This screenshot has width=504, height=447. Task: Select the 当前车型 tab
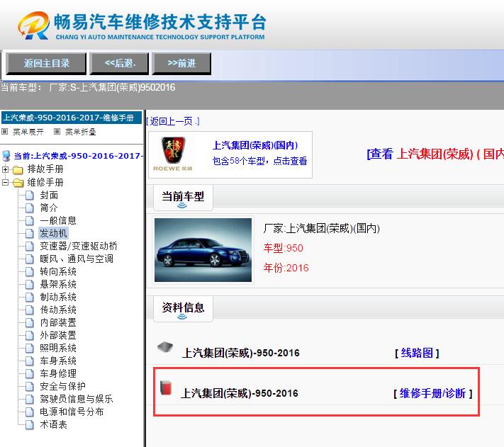[x=183, y=198]
